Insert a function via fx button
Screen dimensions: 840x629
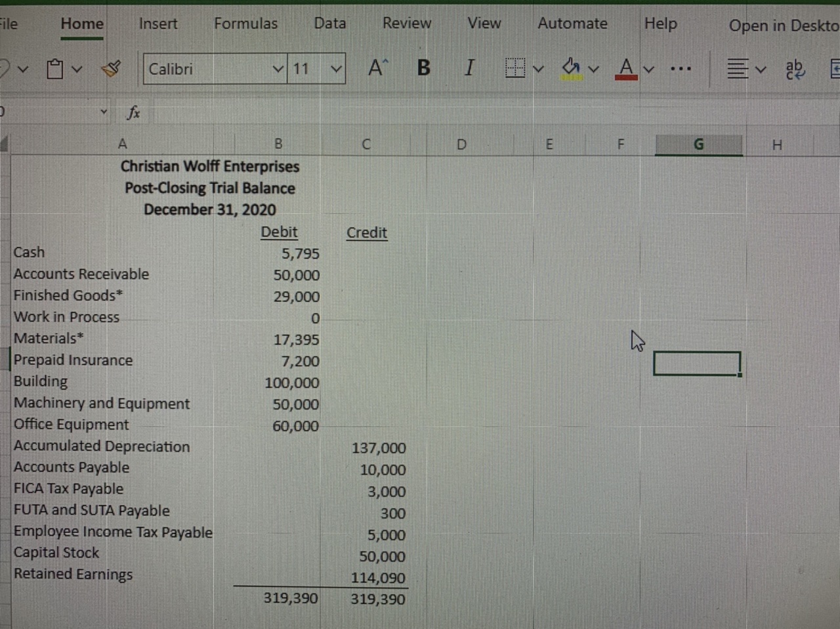tap(133, 112)
